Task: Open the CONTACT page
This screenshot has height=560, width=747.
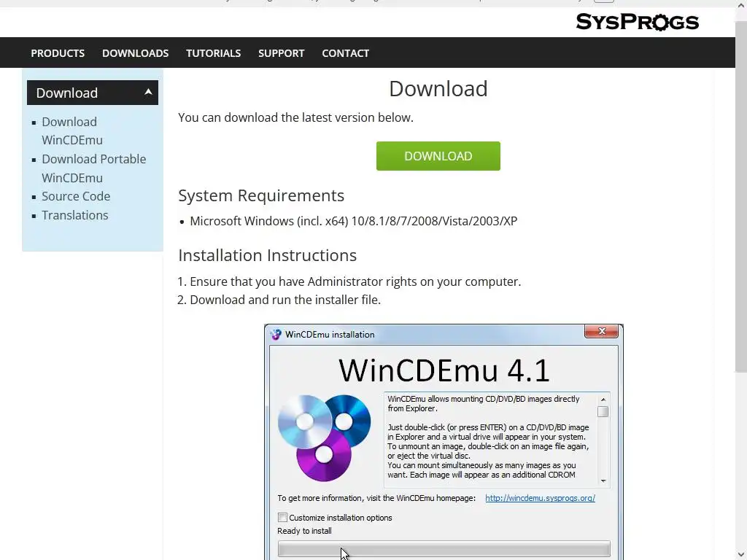Action: coord(345,52)
